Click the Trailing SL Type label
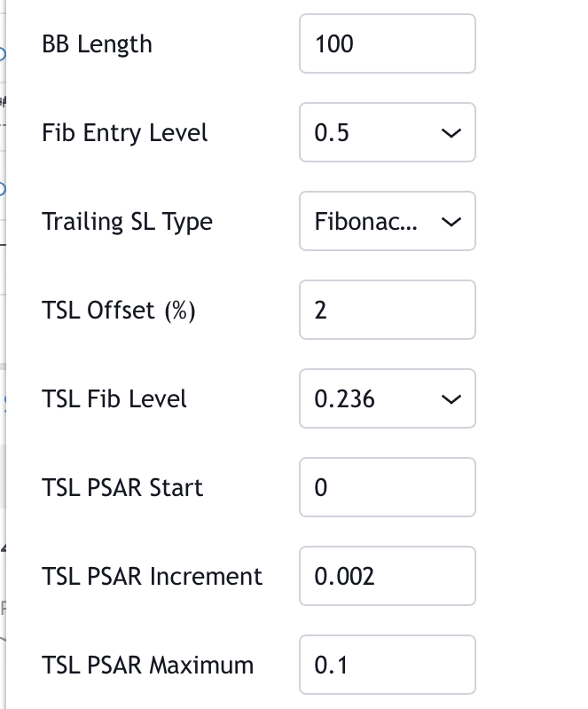 127,222
